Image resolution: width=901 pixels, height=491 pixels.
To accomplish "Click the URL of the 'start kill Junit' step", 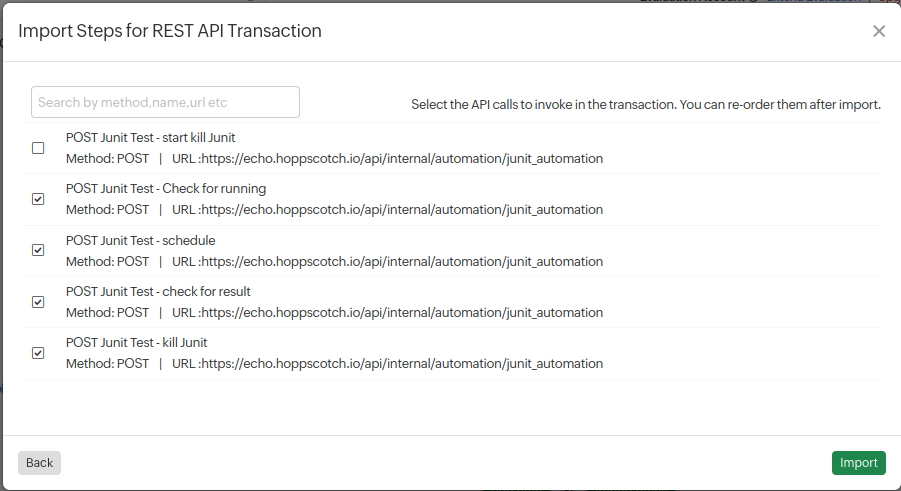I will click(x=387, y=158).
